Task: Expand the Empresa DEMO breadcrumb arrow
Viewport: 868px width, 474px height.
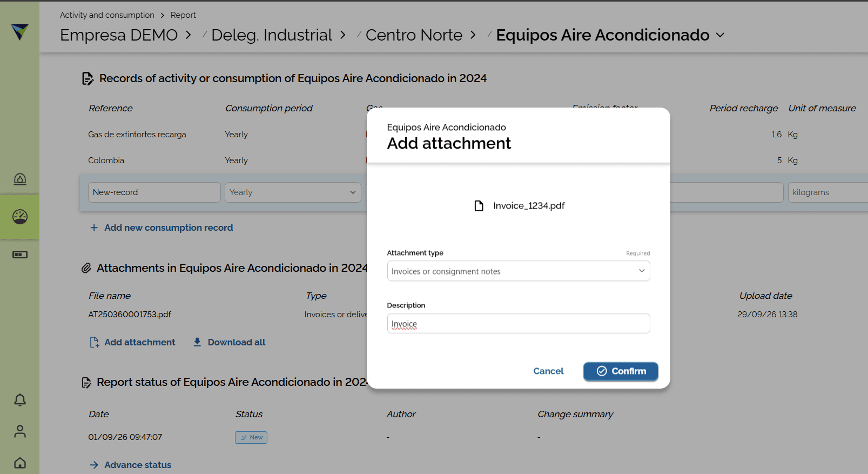Action: [189, 35]
